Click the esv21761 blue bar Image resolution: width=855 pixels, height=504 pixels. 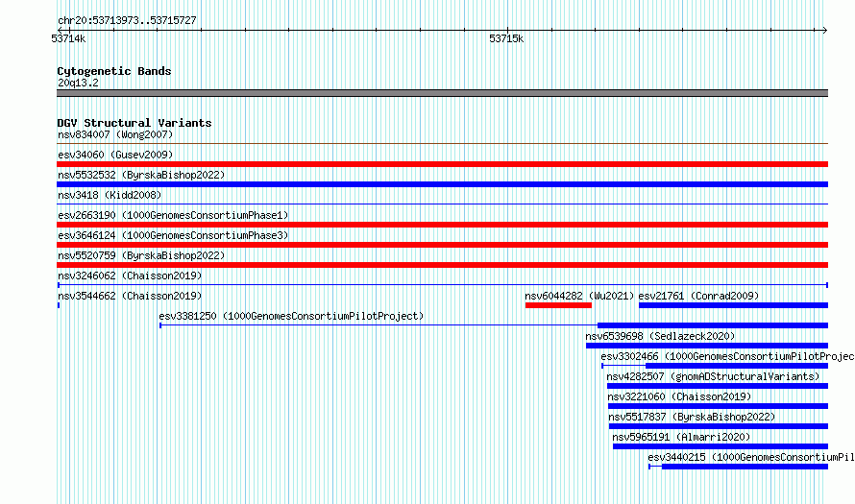(x=733, y=305)
